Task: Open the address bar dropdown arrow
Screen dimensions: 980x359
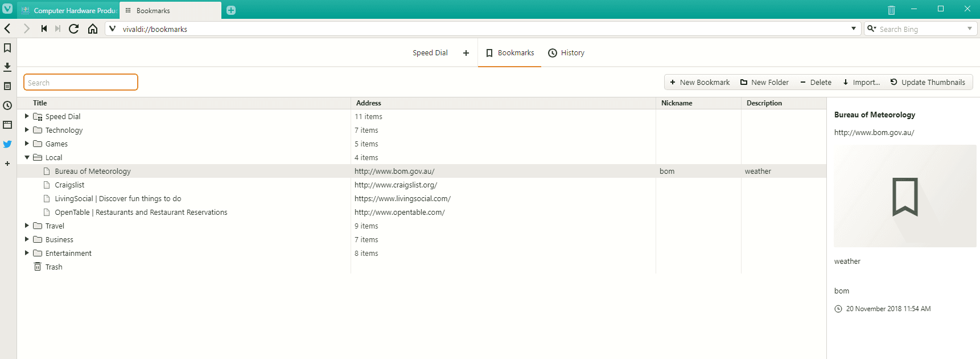Action: tap(854, 28)
